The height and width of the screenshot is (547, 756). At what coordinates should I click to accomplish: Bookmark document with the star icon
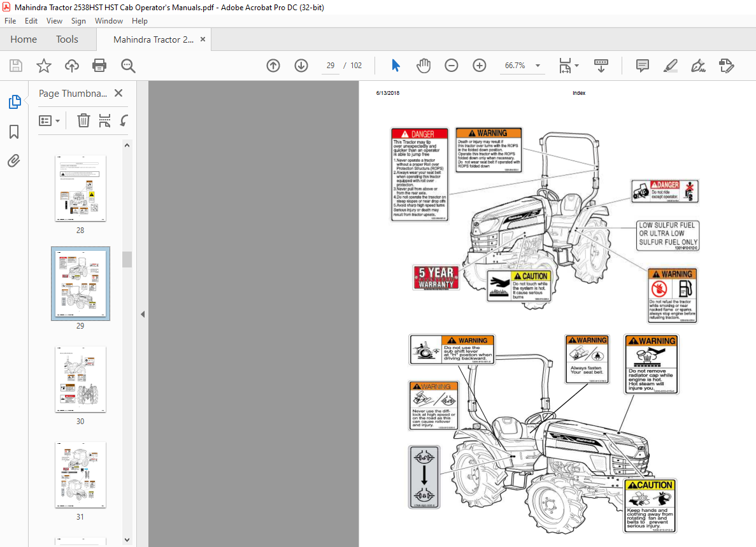coord(44,66)
